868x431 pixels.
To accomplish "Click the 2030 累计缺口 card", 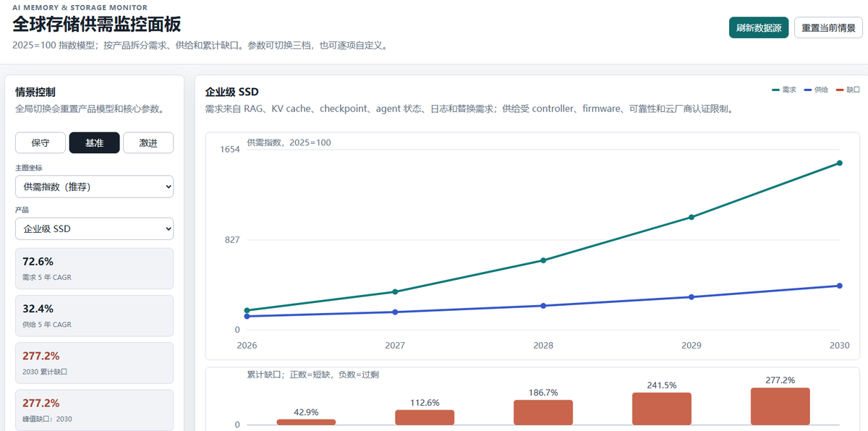I will [x=94, y=362].
